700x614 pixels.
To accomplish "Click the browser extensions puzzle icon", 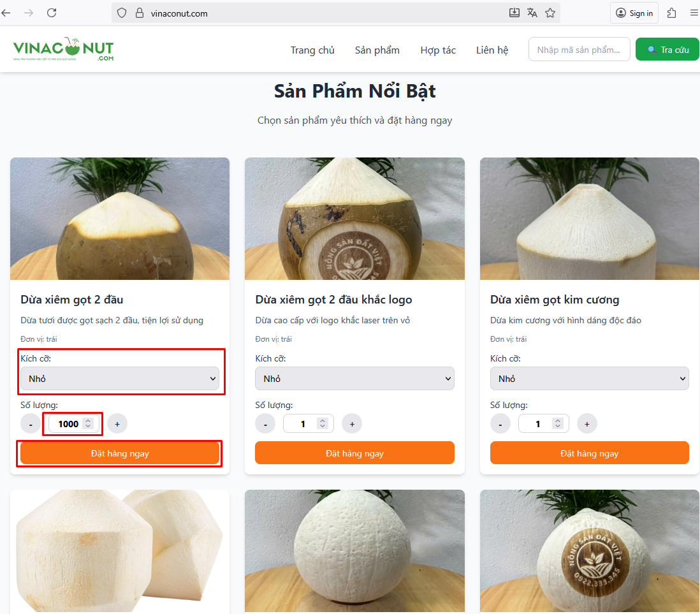I will (671, 13).
